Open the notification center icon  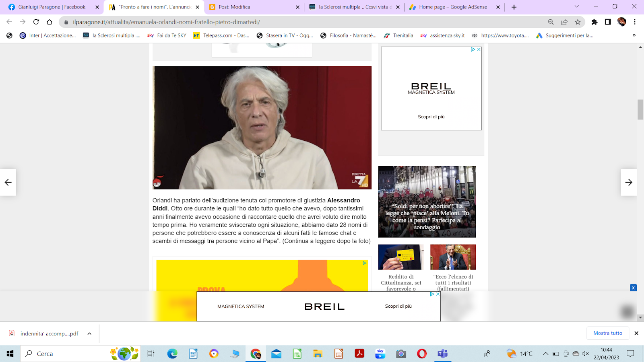coord(630,354)
